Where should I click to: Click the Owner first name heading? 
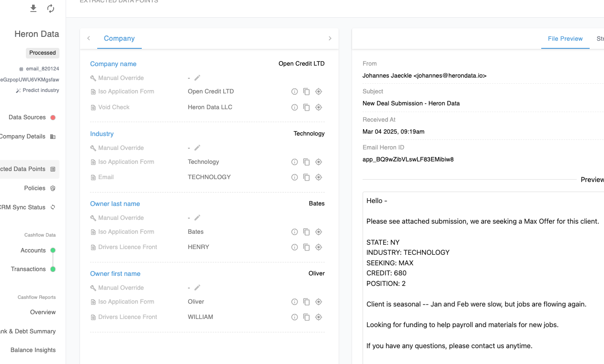[x=115, y=273]
